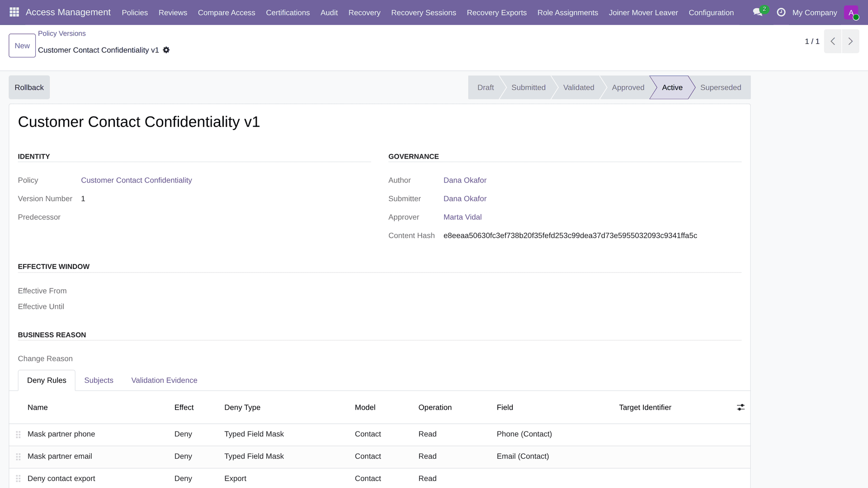
Task: Open the Reviews menu
Action: pos(173,13)
